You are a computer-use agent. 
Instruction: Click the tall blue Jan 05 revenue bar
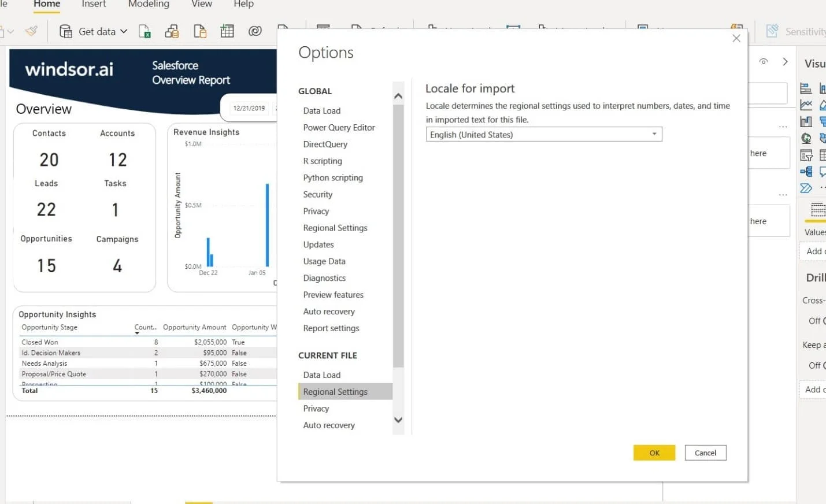click(267, 225)
